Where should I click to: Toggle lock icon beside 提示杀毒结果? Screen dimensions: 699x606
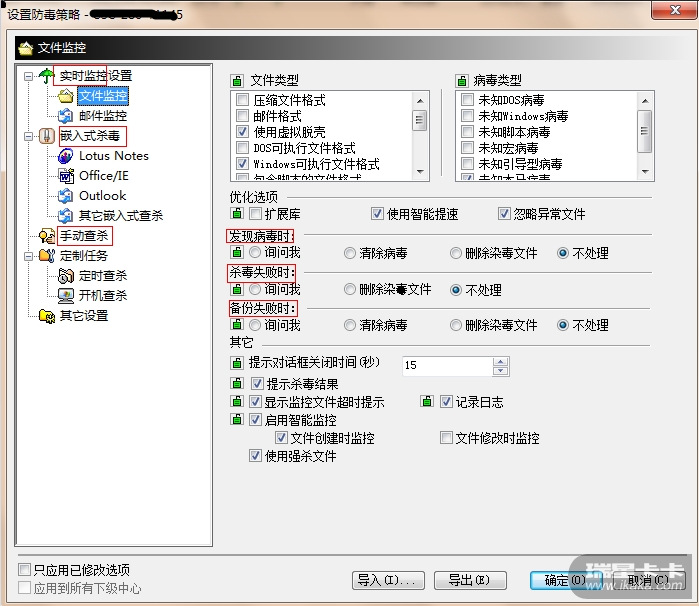pyautogui.click(x=237, y=383)
